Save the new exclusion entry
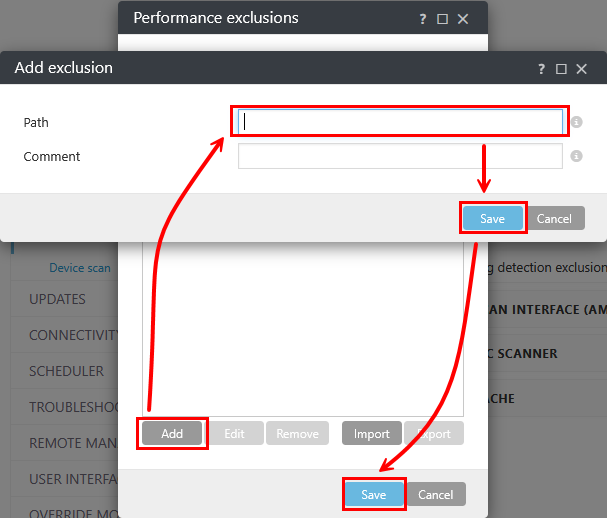This screenshot has height=518, width=607. [492, 219]
